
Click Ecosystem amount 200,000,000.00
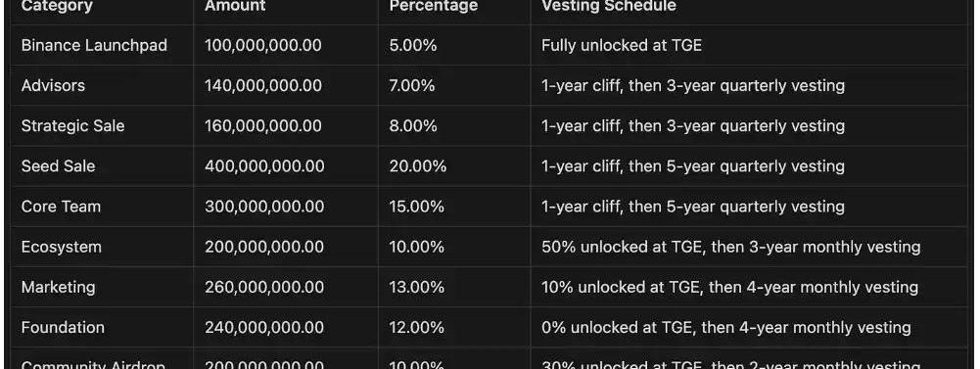(264, 247)
